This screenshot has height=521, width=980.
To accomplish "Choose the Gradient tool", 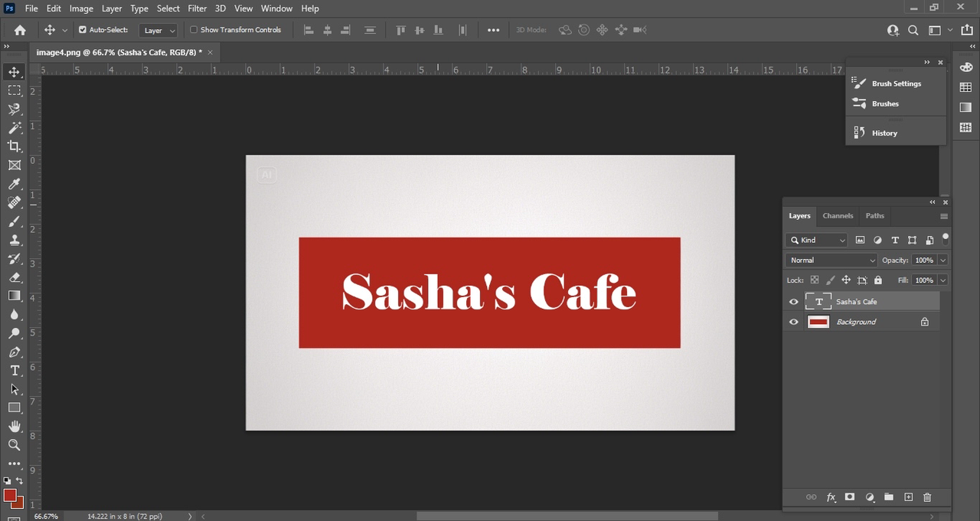I will (x=15, y=296).
